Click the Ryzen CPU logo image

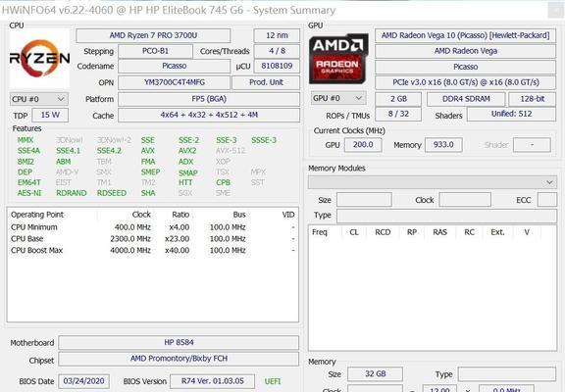[39, 59]
